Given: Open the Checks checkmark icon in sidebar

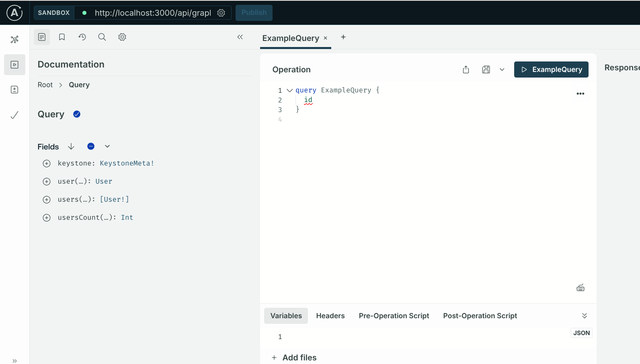Looking at the screenshot, I should click(14, 115).
